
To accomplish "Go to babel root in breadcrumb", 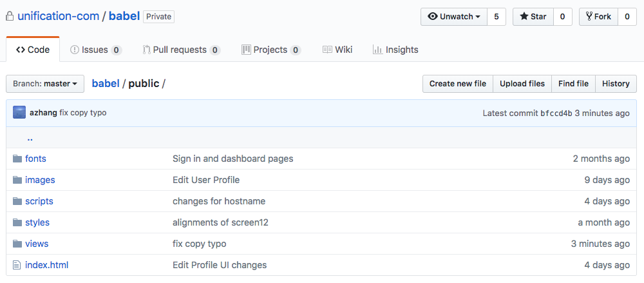I will pyautogui.click(x=106, y=84).
